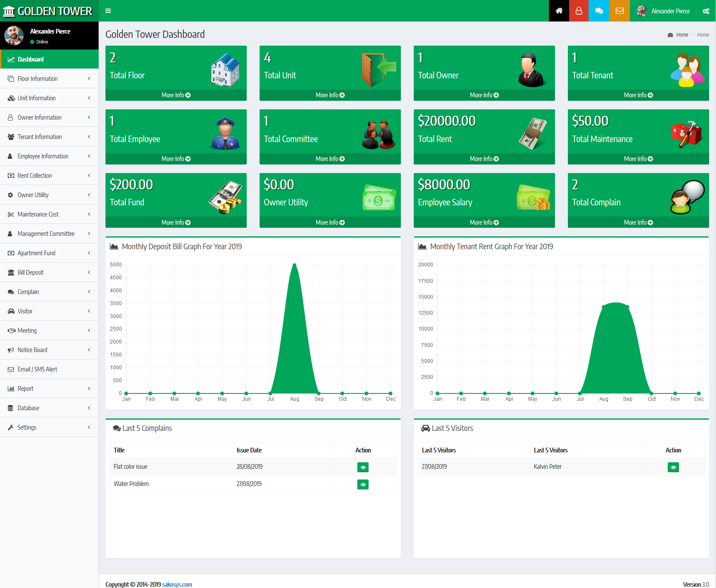The width and height of the screenshot is (716, 588).
Task: Open the gears settings icon top right
Action: click(706, 11)
